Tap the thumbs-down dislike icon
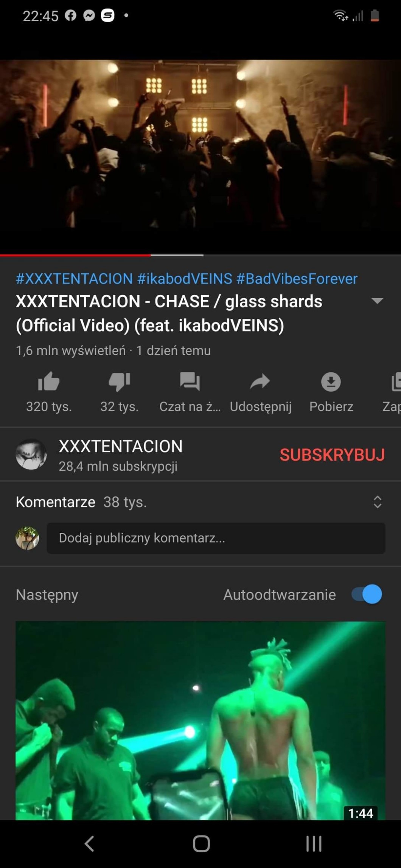 pos(119,381)
